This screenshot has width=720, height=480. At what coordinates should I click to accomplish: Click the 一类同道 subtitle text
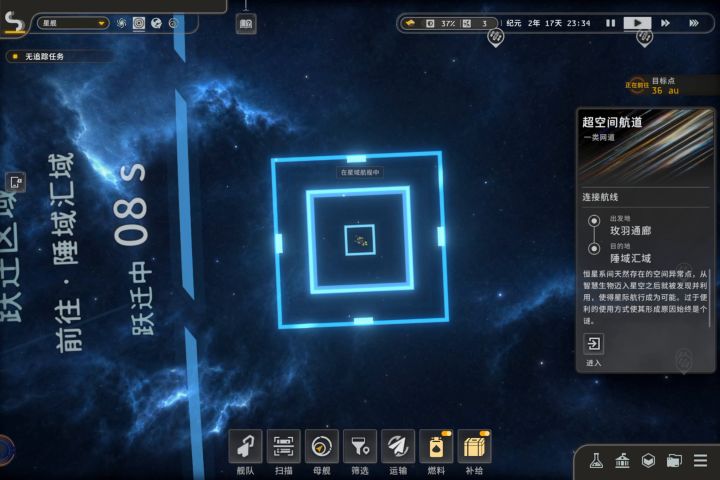599,137
